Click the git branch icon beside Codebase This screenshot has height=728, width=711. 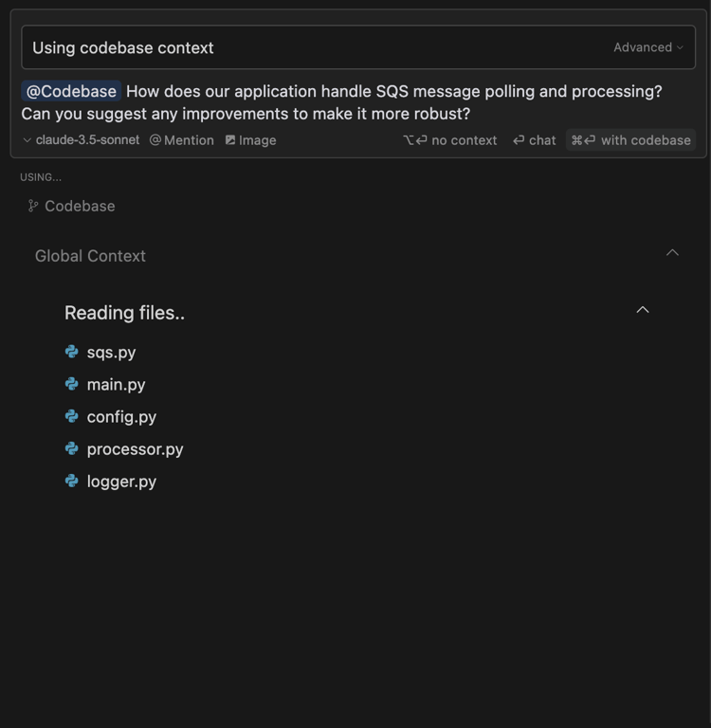point(32,206)
